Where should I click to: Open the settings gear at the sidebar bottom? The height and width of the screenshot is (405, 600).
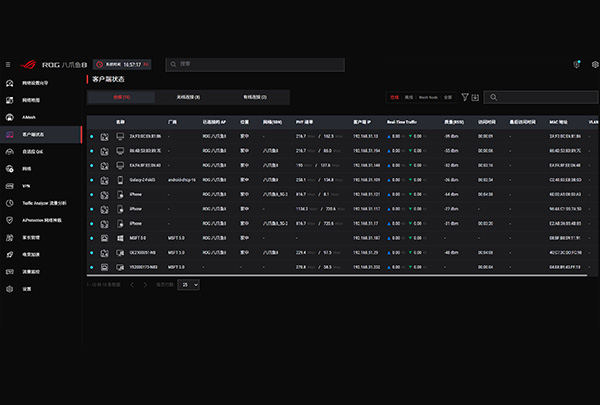[x=10, y=289]
